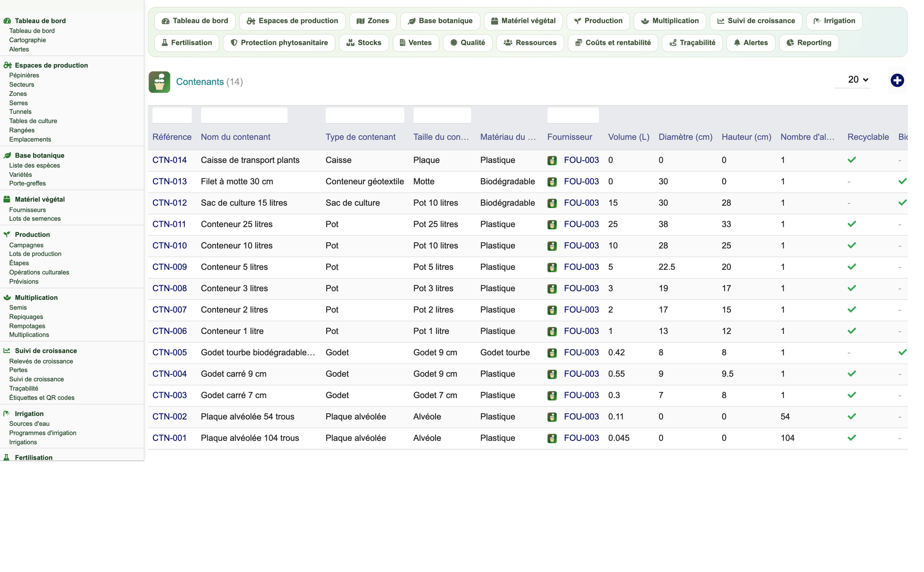Click supplier icon in CTN-002 row

click(x=552, y=417)
